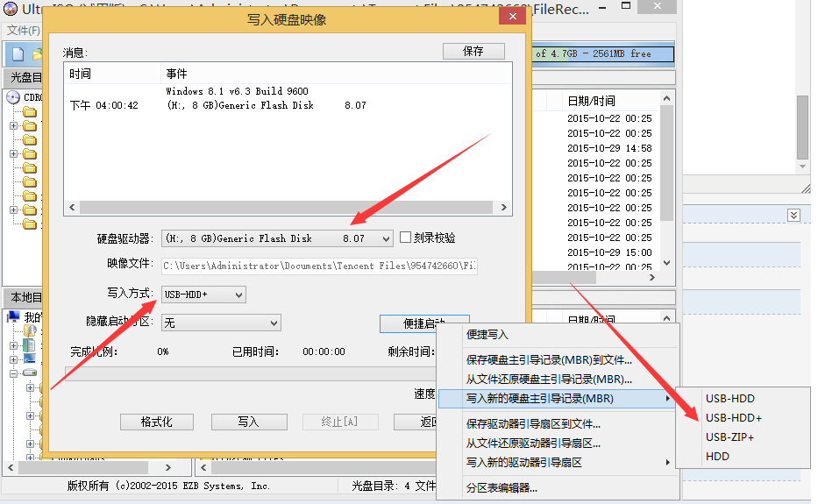Screen dimensions: 818x504
Task: Enable the 刻录校验 checkbox
Action: pos(405,238)
